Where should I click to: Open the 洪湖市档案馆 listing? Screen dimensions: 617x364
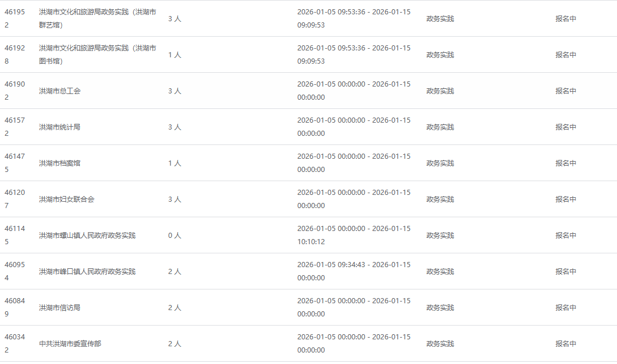(60, 163)
